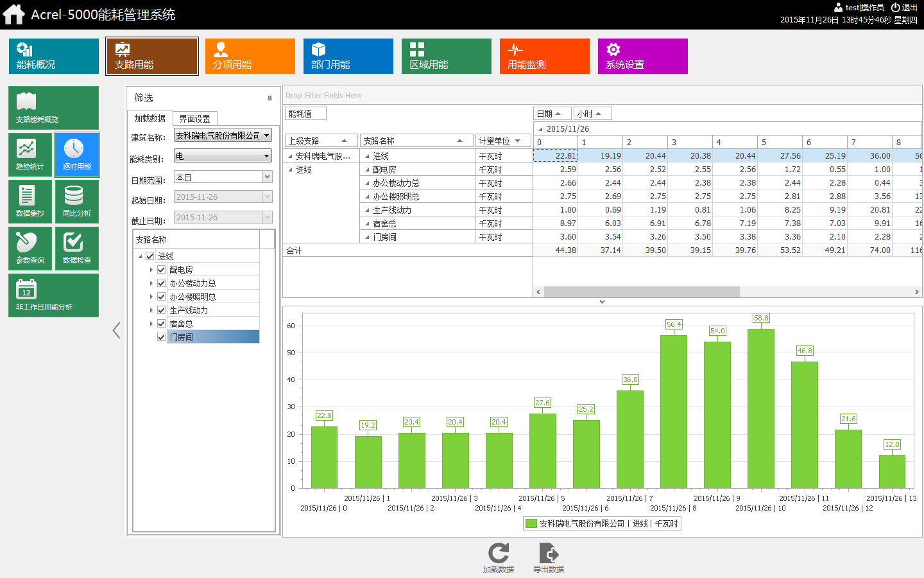Sort by the 小时 field header
Image resolution: width=924 pixels, height=578 pixels.
tap(592, 114)
